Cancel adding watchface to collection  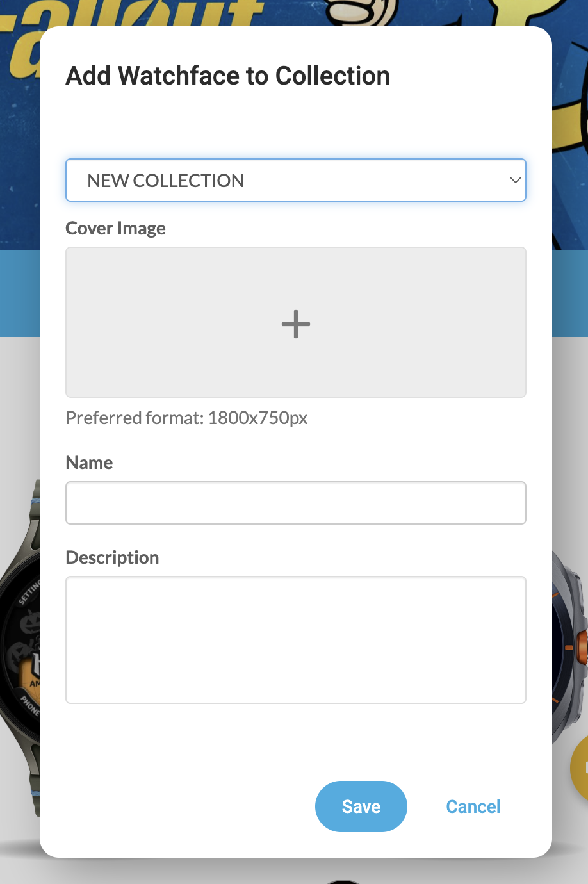point(473,806)
